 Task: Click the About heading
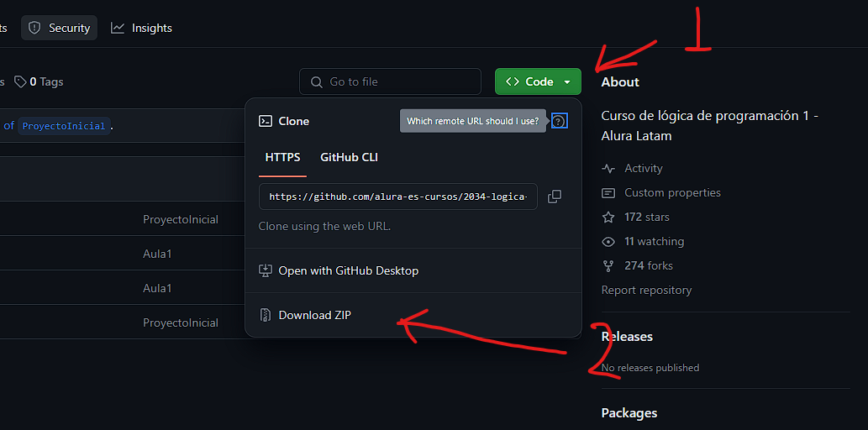pos(620,82)
